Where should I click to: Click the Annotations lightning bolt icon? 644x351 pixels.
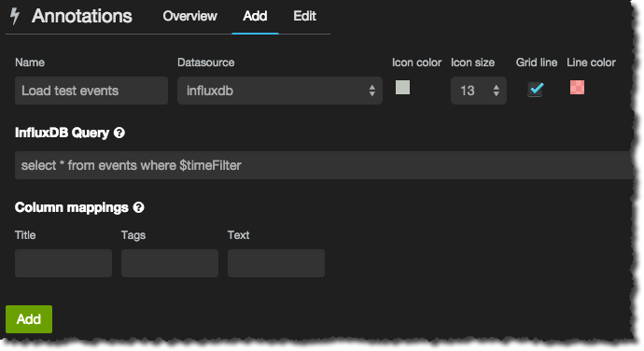tap(15, 16)
